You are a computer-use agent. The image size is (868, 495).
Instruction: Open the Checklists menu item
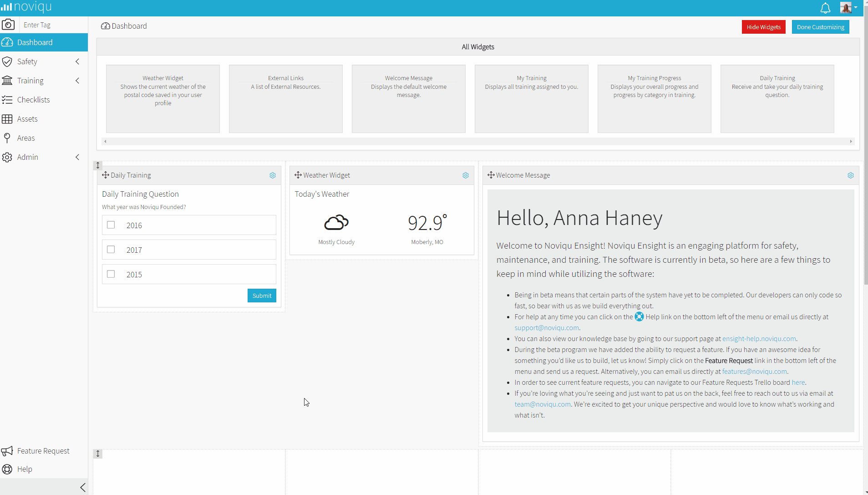pos(44,100)
